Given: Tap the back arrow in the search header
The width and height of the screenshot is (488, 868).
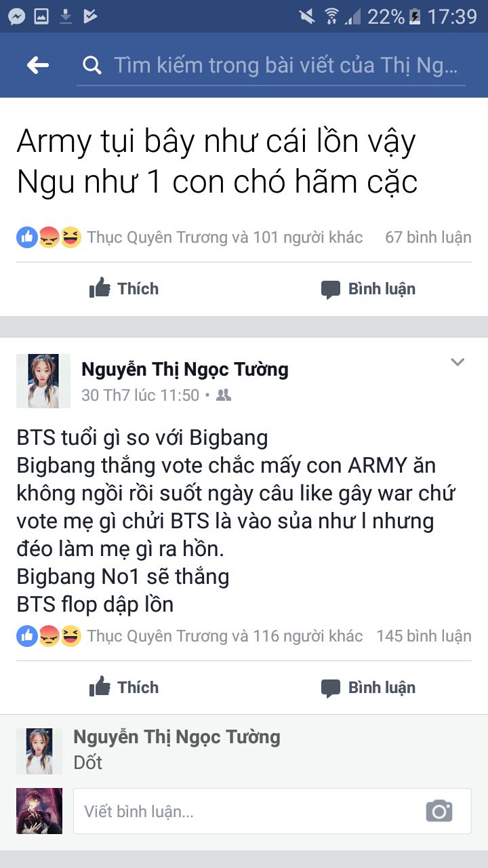Looking at the screenshot, I should (x=38, y=65).
